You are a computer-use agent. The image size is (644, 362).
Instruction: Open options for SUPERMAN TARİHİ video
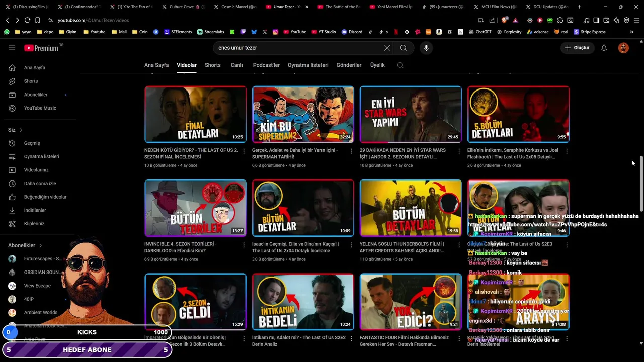tap(352, 151)
